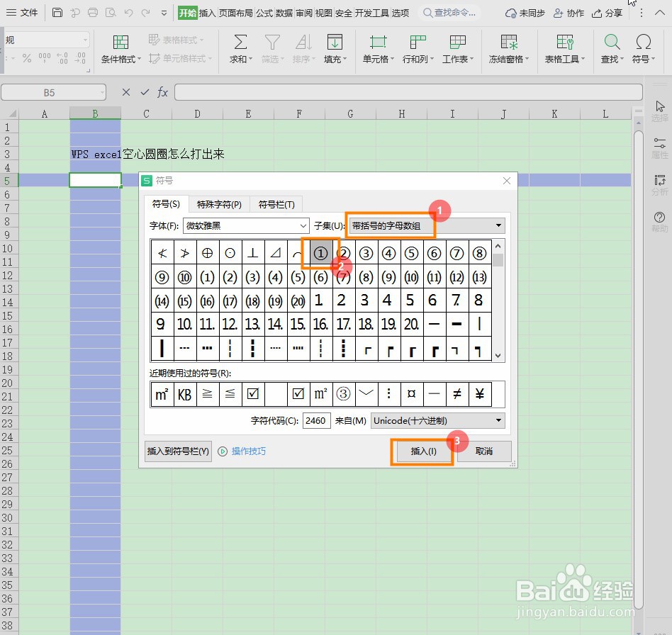Image resolution: width=672 pixels, height=635 pixels.
Task: Expand the cell name box dropdown
Action: coord(102,93)
